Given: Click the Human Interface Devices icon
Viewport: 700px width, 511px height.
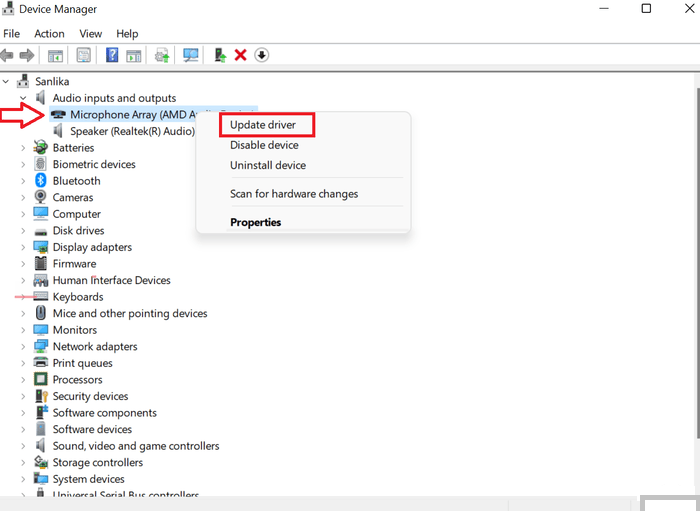Looking at the screenshot, I should coord(41,280).
